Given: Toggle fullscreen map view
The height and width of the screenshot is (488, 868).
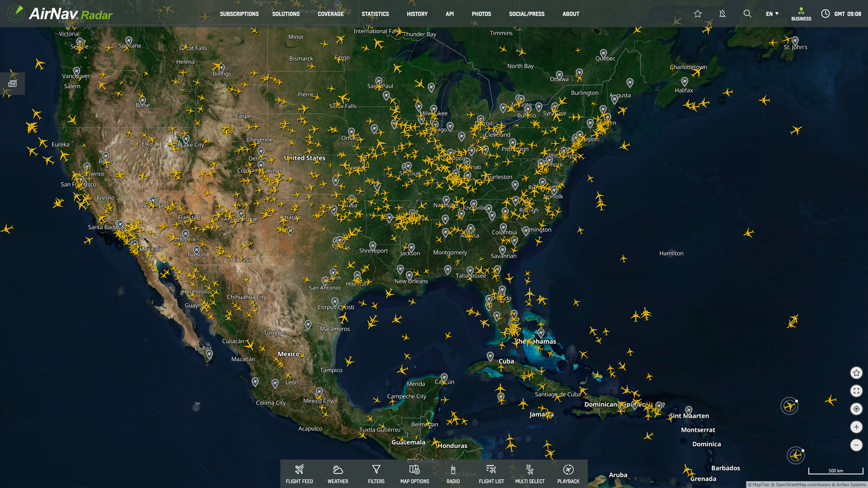Looking at the screenshot, I should click(856, 391).
